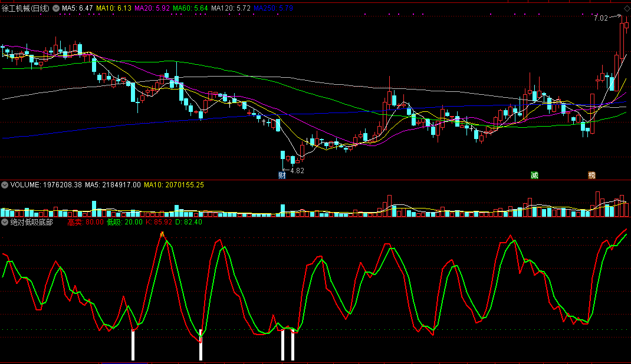Screen dimensions: 631x364
Task: Click the 减 marker icon under the chart
Action: (x=534, y=175)
